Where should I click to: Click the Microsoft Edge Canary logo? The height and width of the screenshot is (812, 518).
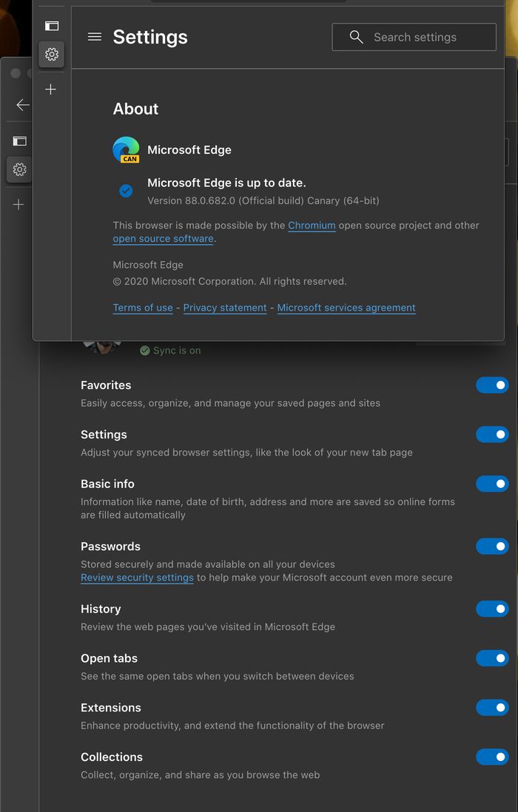(x=126, y=149)
